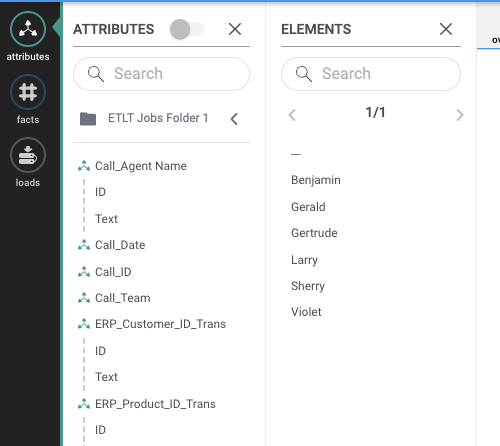Click the Call_Agent Name attribute icon
500x446 pixels.
pos(84,166)
